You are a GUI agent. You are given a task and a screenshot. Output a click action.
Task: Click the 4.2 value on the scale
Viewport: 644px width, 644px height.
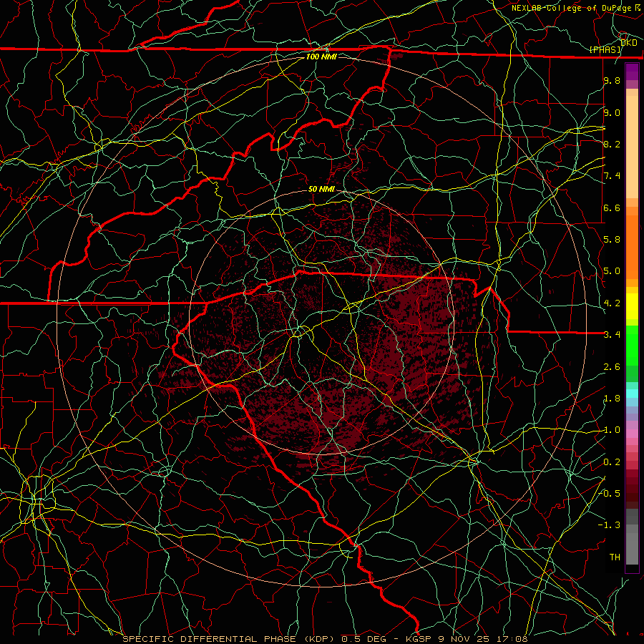click(x=612, y=303)
